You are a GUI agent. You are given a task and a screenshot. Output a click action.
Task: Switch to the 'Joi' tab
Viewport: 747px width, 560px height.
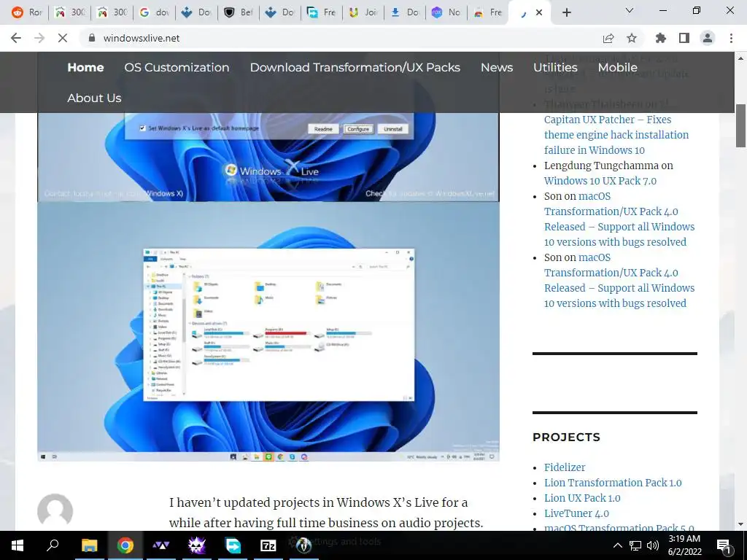pos(364,12)
